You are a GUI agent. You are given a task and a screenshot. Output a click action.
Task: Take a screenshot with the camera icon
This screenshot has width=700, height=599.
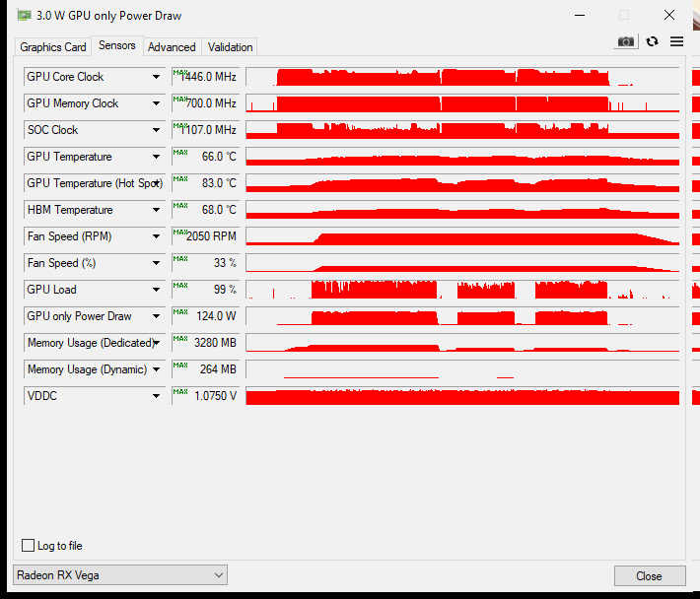625,42
